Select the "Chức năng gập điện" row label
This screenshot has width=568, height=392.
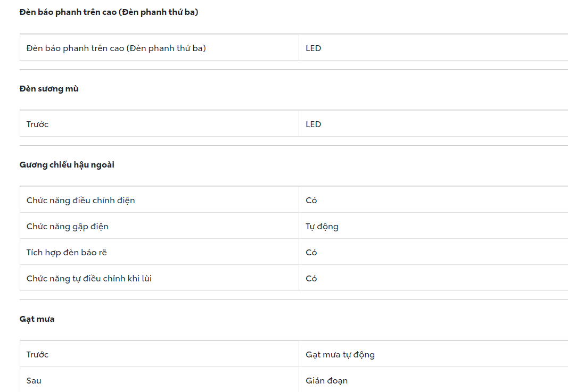pos(68,227)
